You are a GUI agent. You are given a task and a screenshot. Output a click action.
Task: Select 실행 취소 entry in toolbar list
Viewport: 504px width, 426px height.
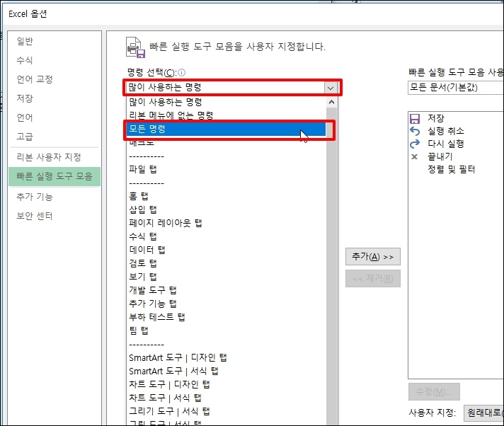(445, 131)
